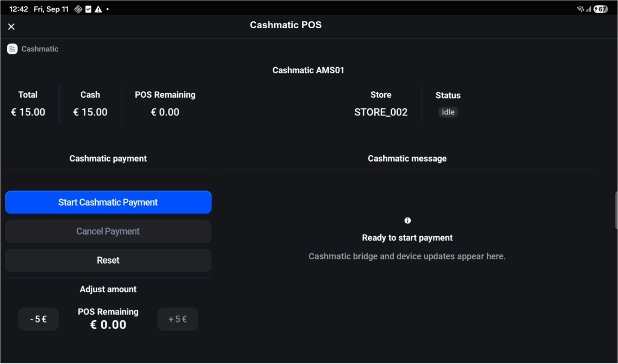
Task: Click the bridge and device updates description
Action: pyautogui.click(x=407, y=256)
